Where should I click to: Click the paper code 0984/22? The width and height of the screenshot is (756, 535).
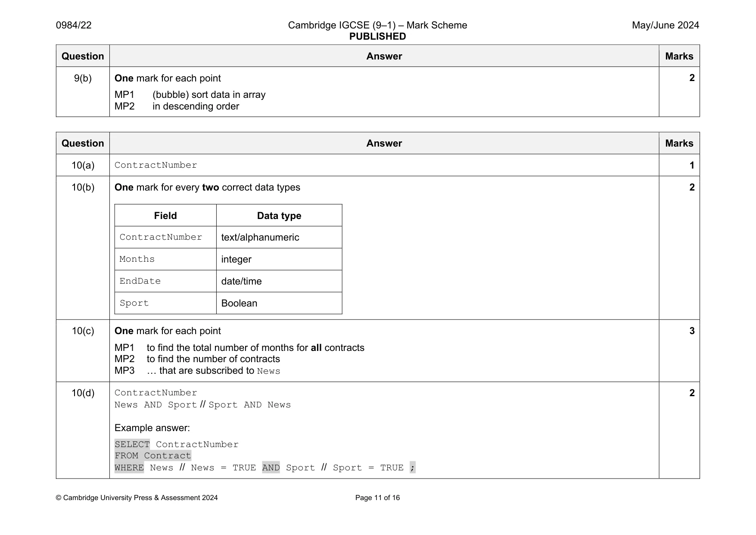(74, 25)
